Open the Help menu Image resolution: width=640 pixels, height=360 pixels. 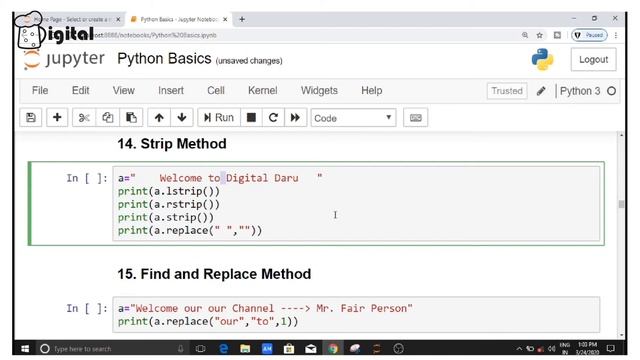tap(371, 91)
